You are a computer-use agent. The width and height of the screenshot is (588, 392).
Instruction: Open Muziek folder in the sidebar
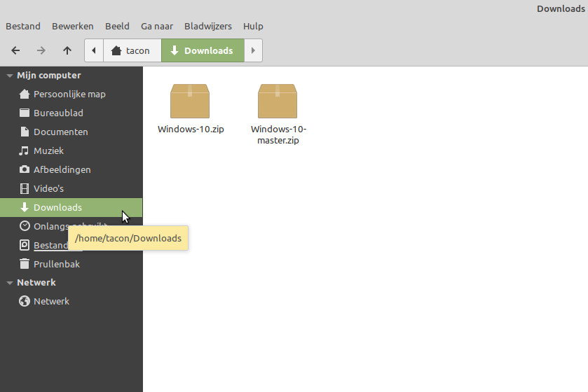pos(48,150)
